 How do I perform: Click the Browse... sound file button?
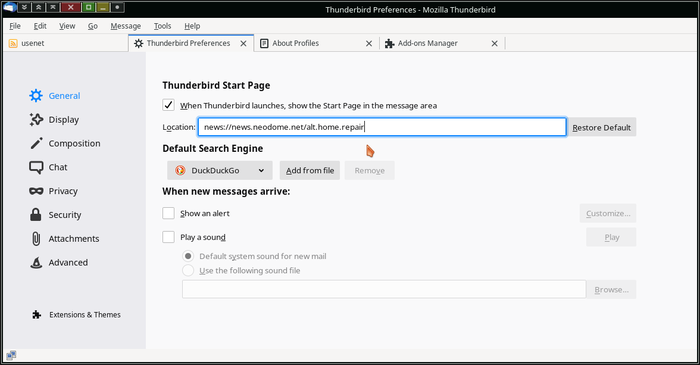pyautogui.click(x=611, y=290)
